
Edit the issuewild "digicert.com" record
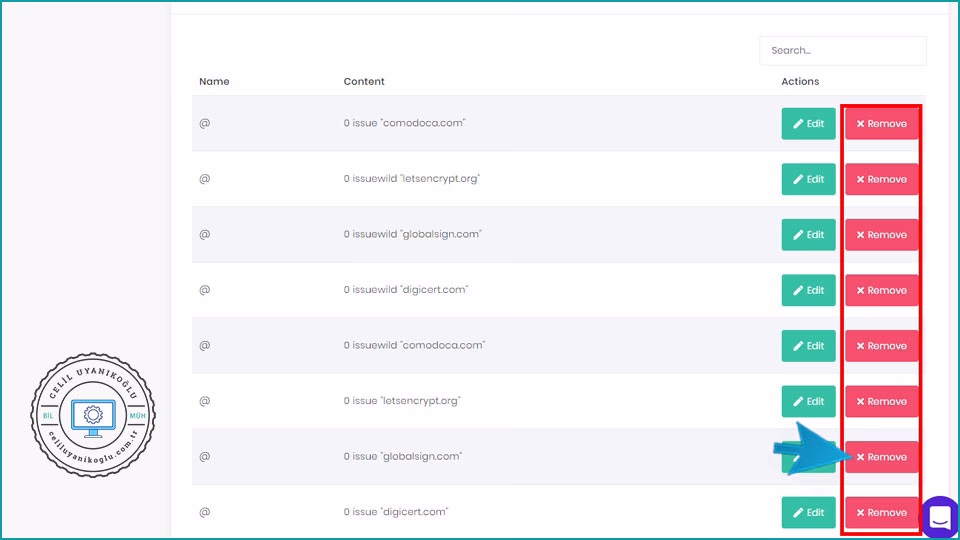(x=808, y=290)
